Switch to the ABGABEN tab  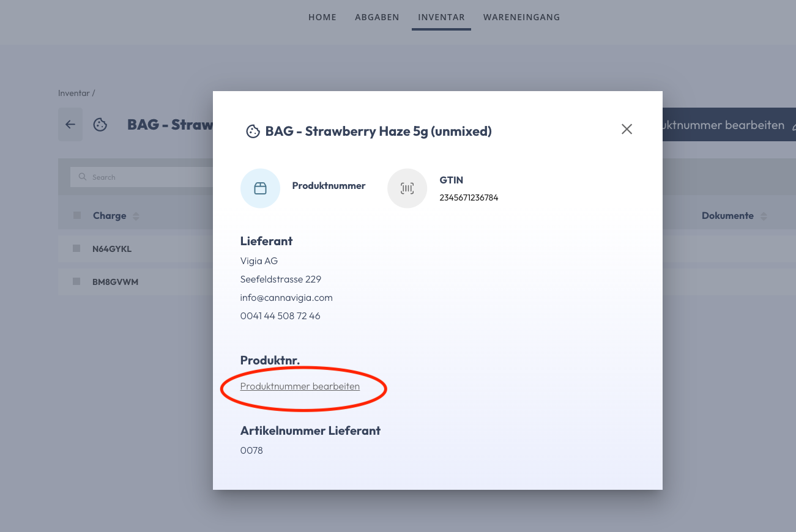377,17
